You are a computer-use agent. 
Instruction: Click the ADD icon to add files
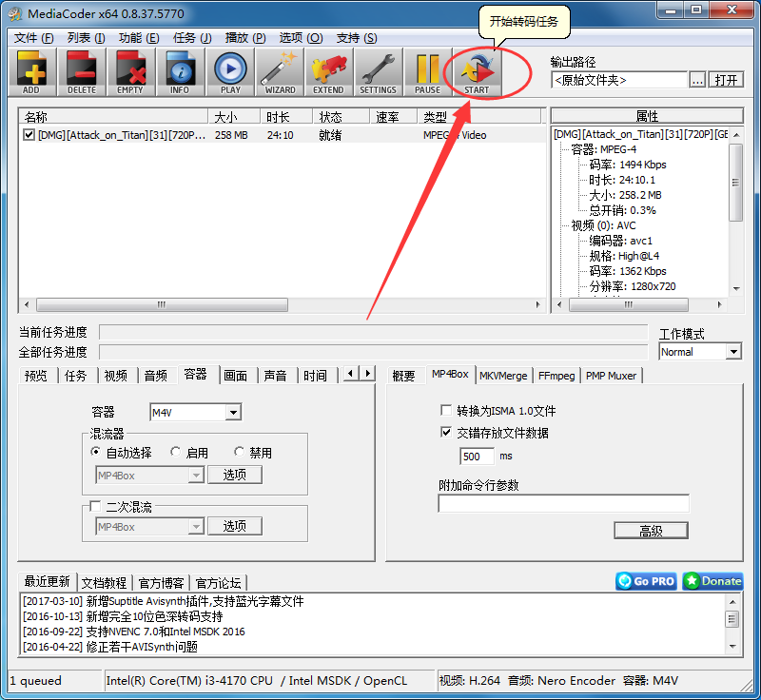31,71
